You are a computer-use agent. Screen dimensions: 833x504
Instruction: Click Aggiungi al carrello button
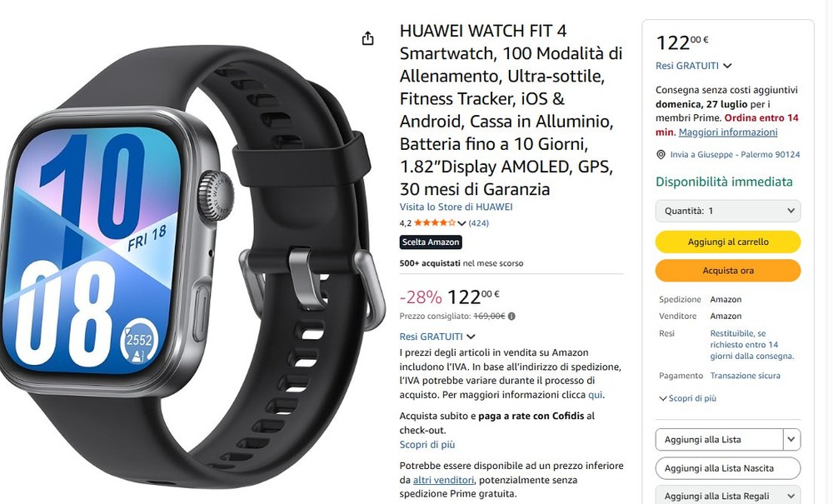pos(728,242)
